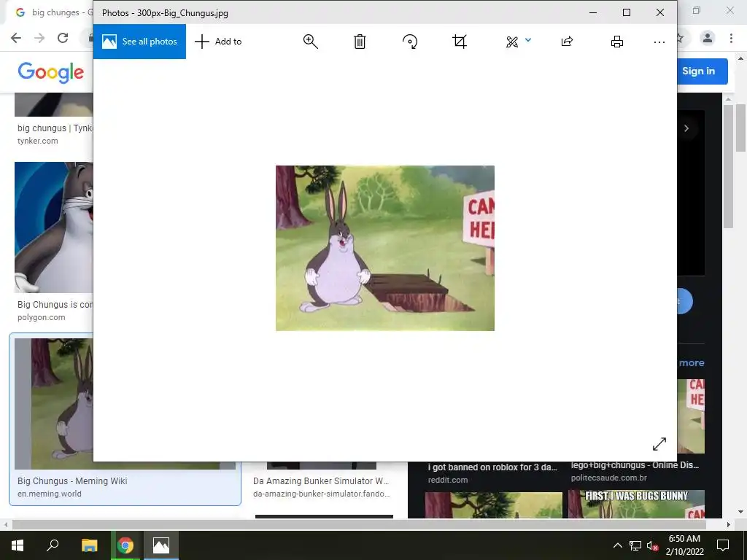This screenshot has height=560, width=747.
Task: Click next arrow in Google preview panel
Action: coord(686,128)
